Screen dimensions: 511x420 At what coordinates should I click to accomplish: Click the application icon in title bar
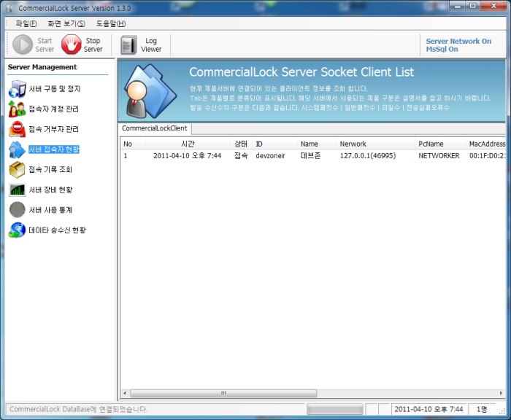point(9,9)
